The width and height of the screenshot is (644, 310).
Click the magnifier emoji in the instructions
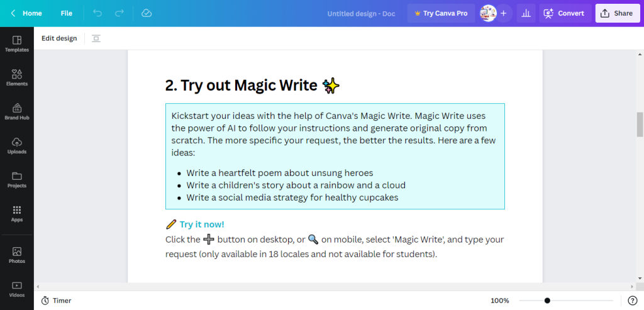point(313,239)
